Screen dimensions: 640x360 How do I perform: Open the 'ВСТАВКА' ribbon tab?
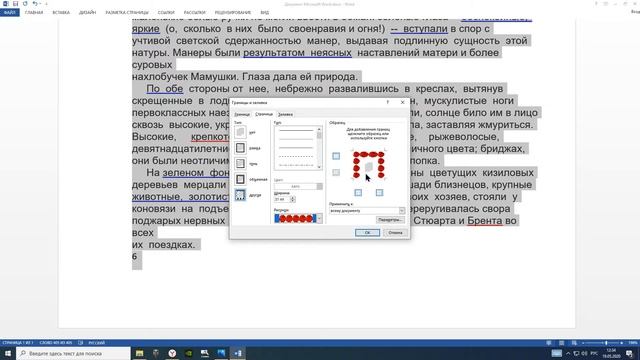tap(61, 13)
